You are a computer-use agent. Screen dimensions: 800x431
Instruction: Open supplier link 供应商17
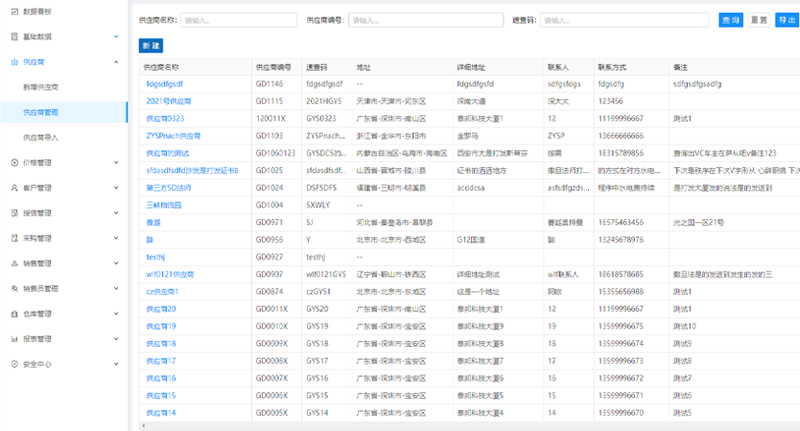click(x=161, y=361)
